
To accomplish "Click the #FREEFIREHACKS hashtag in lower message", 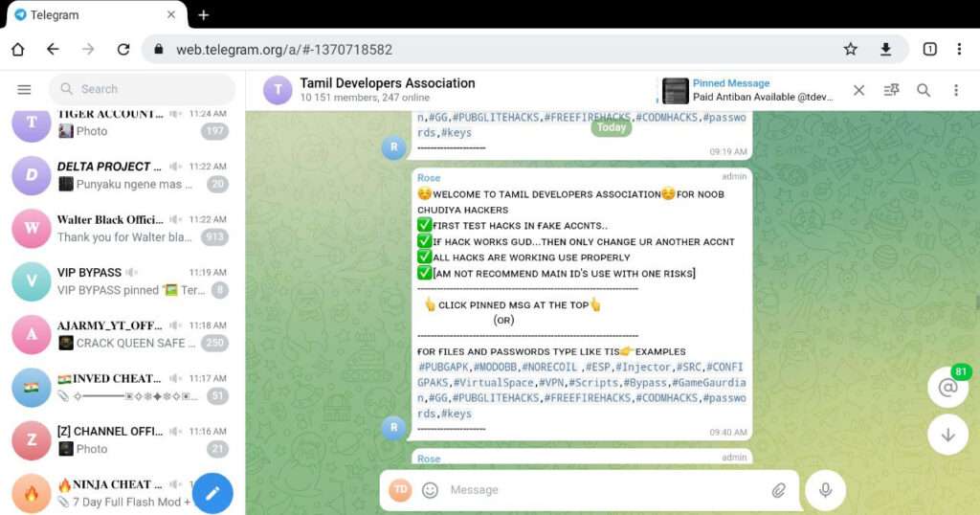I will click(587, 398).
